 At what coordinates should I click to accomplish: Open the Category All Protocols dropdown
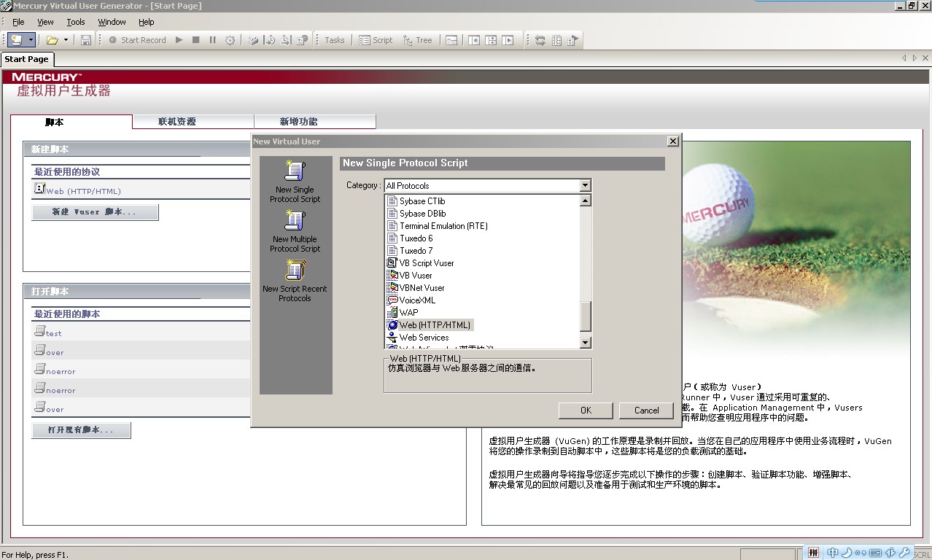[585, 185]
